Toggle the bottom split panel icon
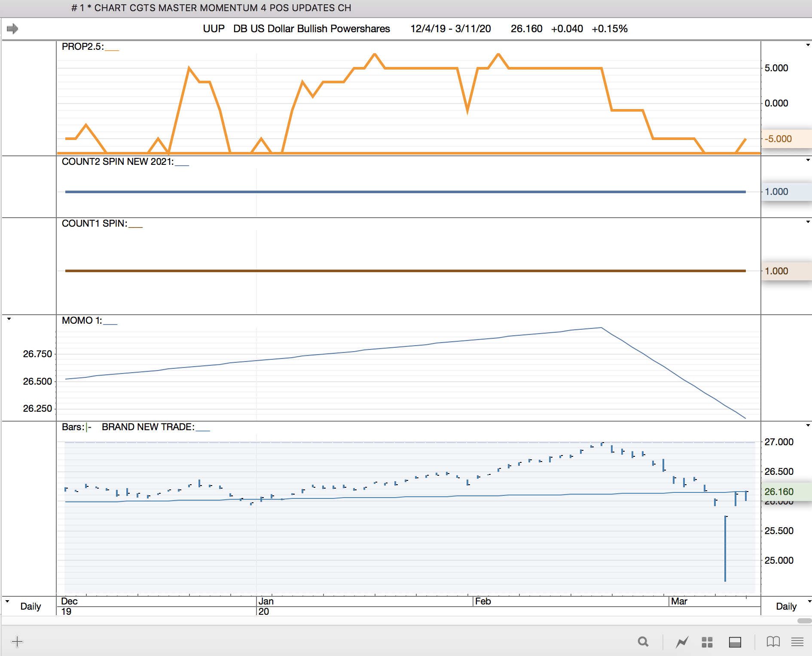 pos(735,642)
